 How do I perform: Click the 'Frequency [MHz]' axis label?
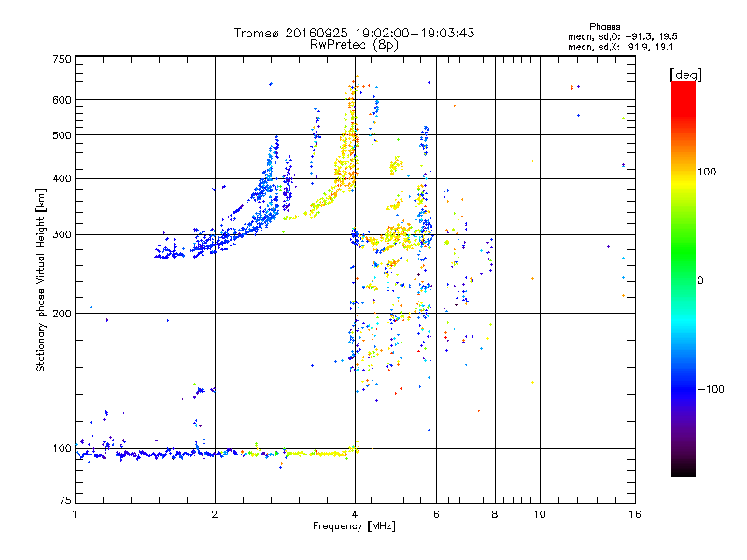coord(354,526)
